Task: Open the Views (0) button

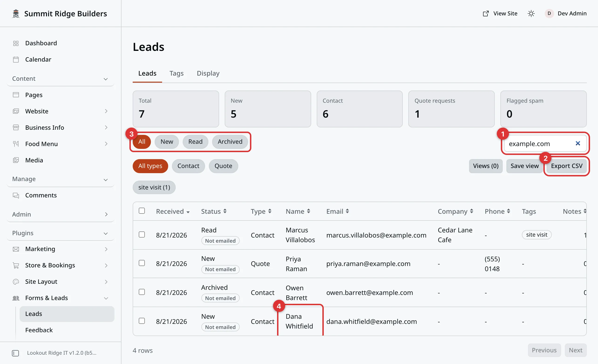Action: click(x=486, y=166)
